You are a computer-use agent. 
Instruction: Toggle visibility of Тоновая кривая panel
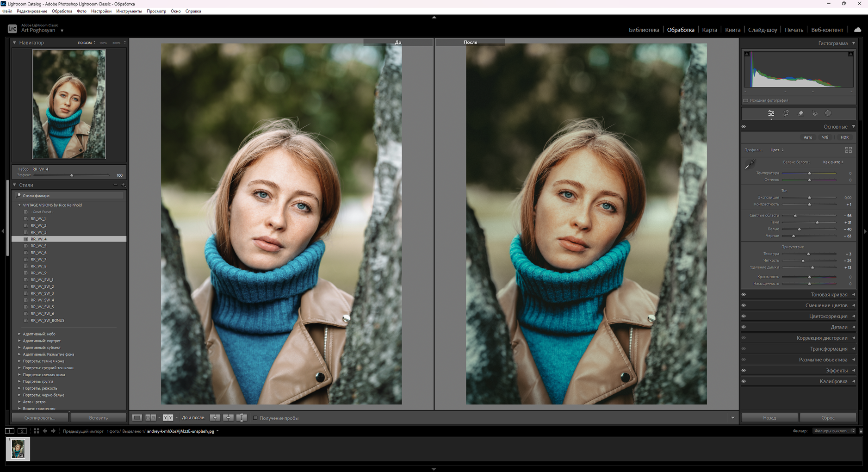coord(744,294)
